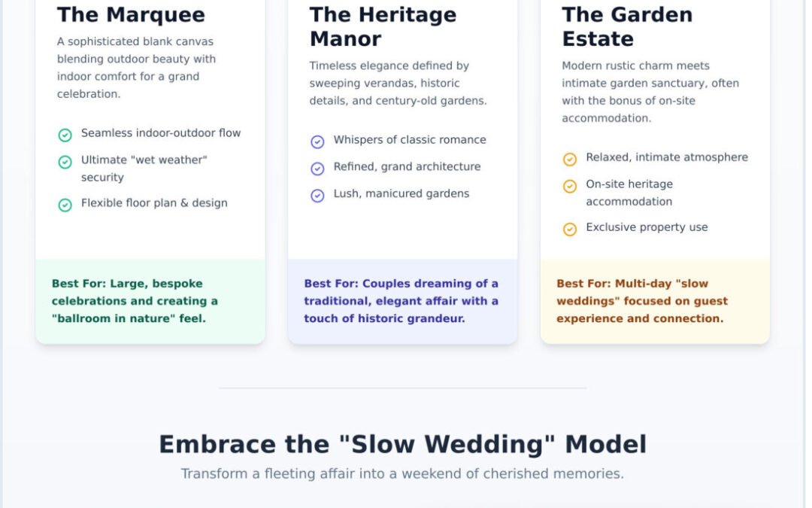Image resolution: width=812 pixels, height=508 pixels.
Task: Click the Embrace the Slow Wedding Model heading
Action: pyautogui.click(x=402, y=444)
